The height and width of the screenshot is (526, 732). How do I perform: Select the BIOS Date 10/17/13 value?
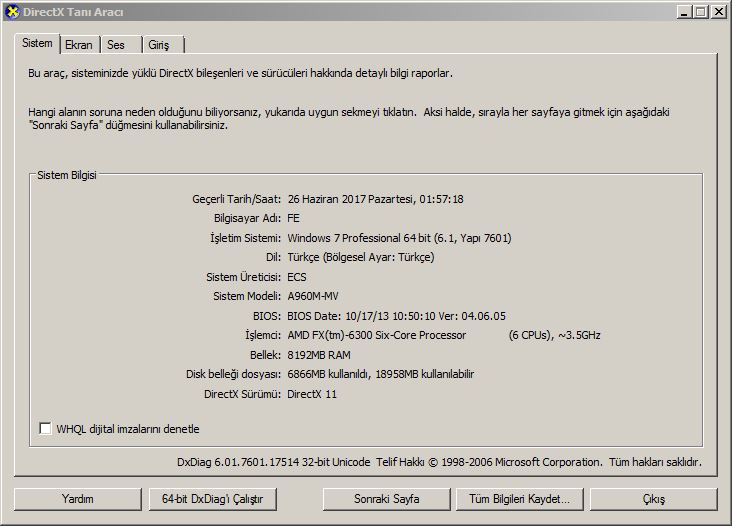click(338, 316)
